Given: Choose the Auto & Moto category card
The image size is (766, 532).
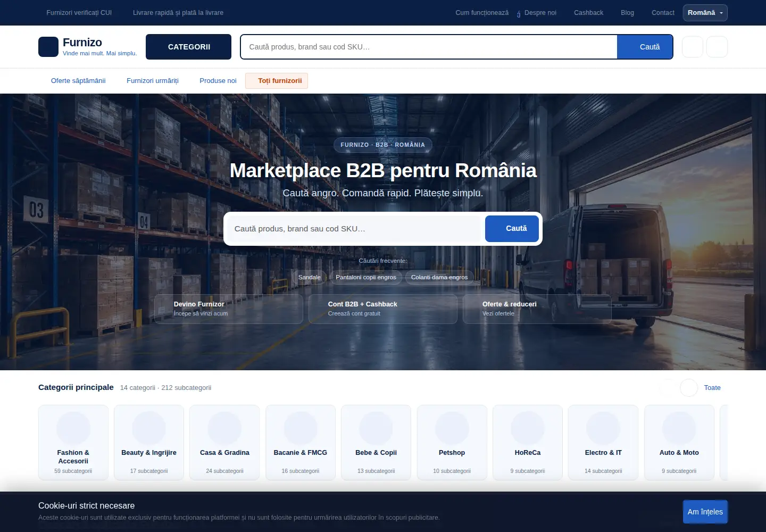Looking at the screenshot, I should (679, 443).
